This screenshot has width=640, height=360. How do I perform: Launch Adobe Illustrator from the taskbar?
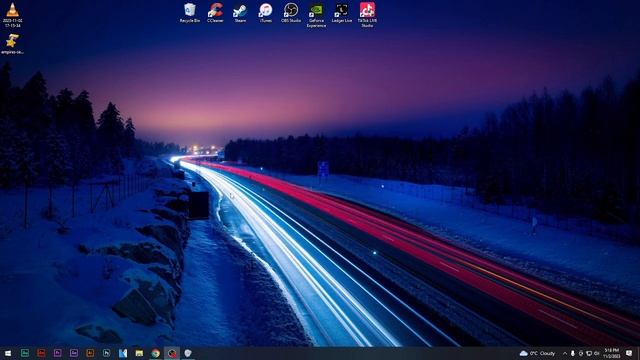[90, 353]
